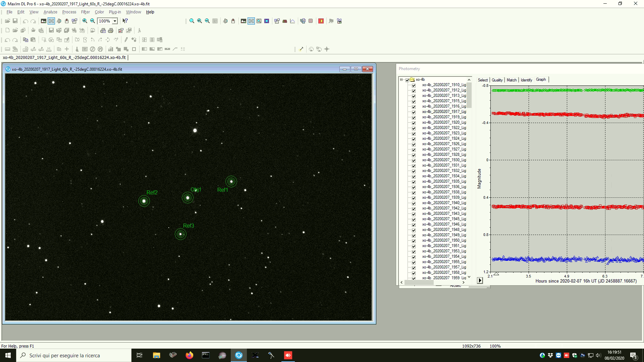Toggle the xo-4b root folder checkbox

[407, 80]
